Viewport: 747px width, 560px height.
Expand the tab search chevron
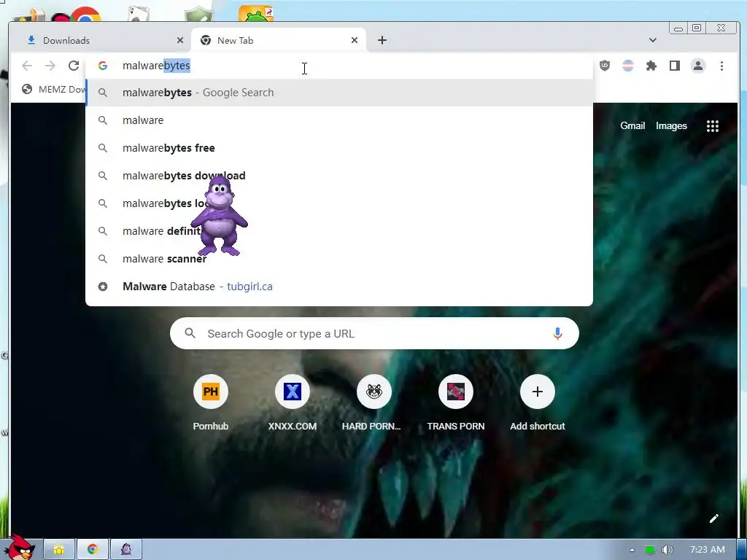pyautogui.click(x=653, y=40)
